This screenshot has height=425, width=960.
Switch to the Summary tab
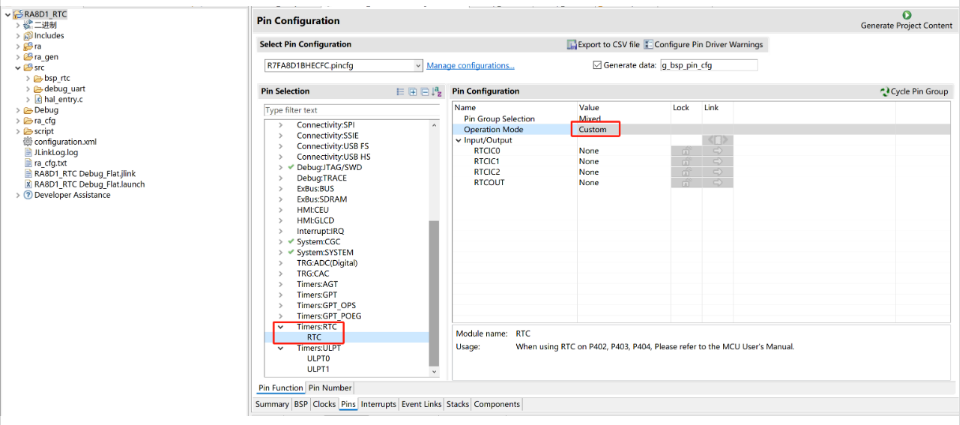tap(272, 404)
